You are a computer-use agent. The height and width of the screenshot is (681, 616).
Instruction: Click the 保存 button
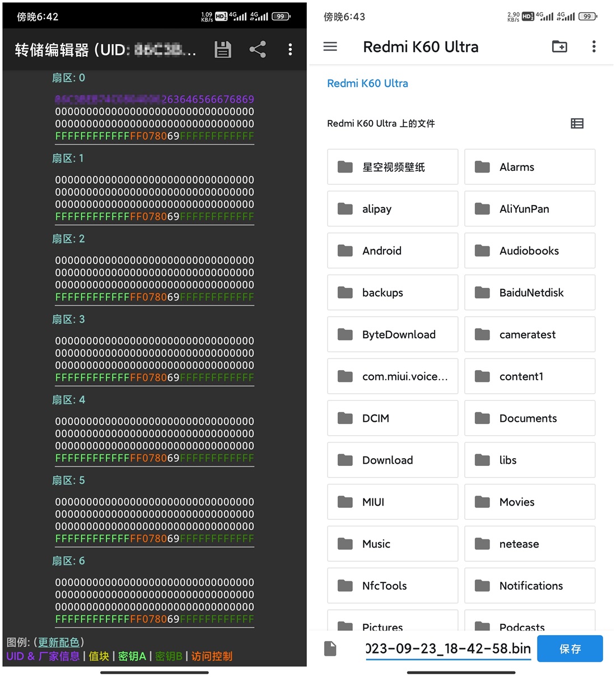pyautogui.click(x=570, y=649)
